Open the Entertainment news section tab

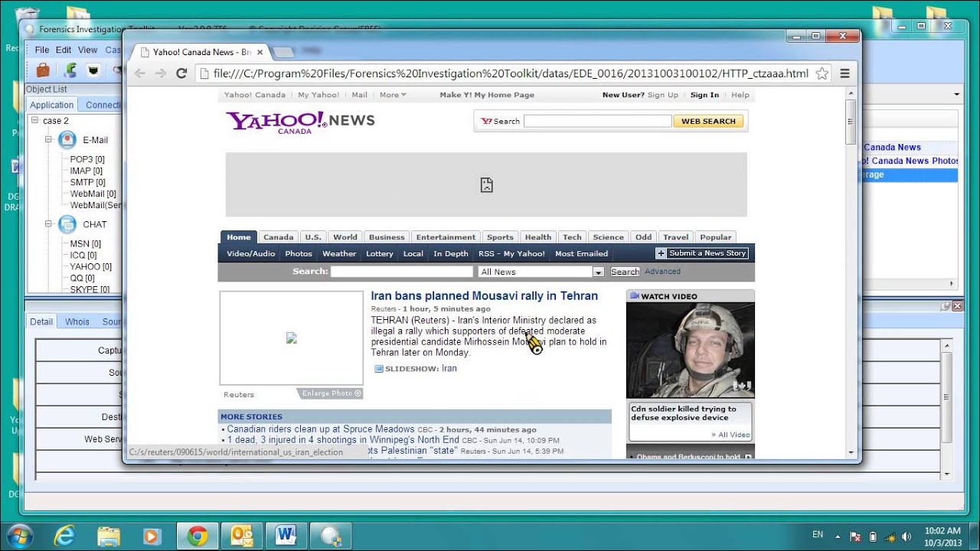pos(446,237)
